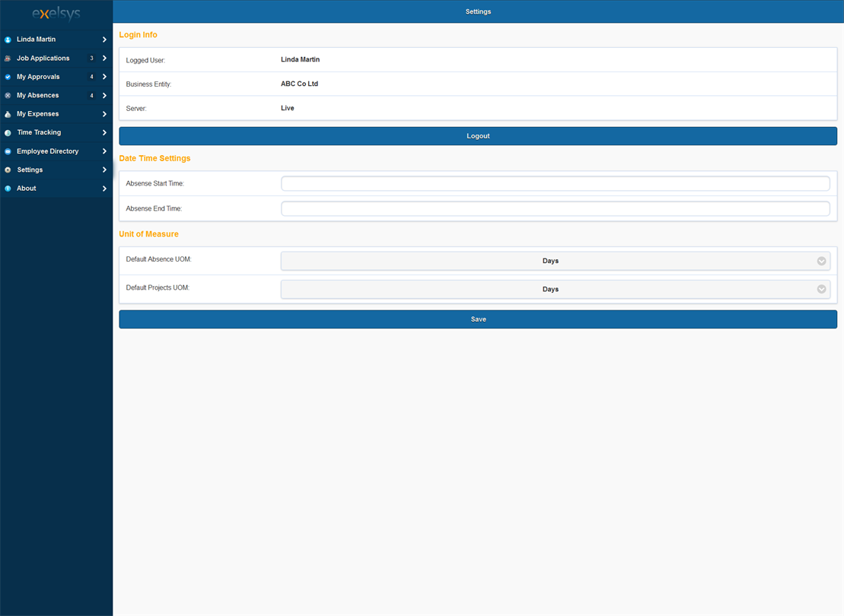844x616 pixels.
Task: Open Employee Directory menu item
Action: click(x=56, y=151)
